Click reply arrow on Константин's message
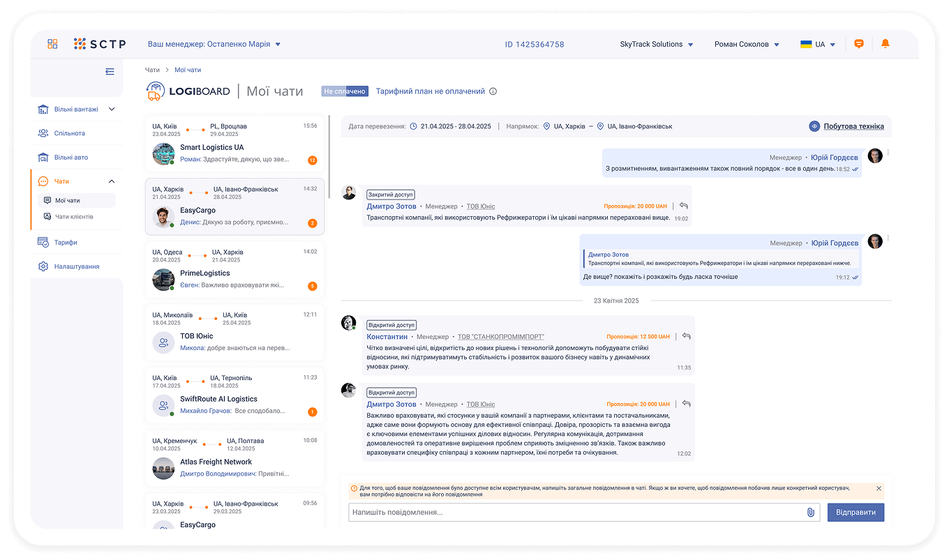The width and height of the screenshot is (949, 560). pyautogui.click(x=686, y=336)
